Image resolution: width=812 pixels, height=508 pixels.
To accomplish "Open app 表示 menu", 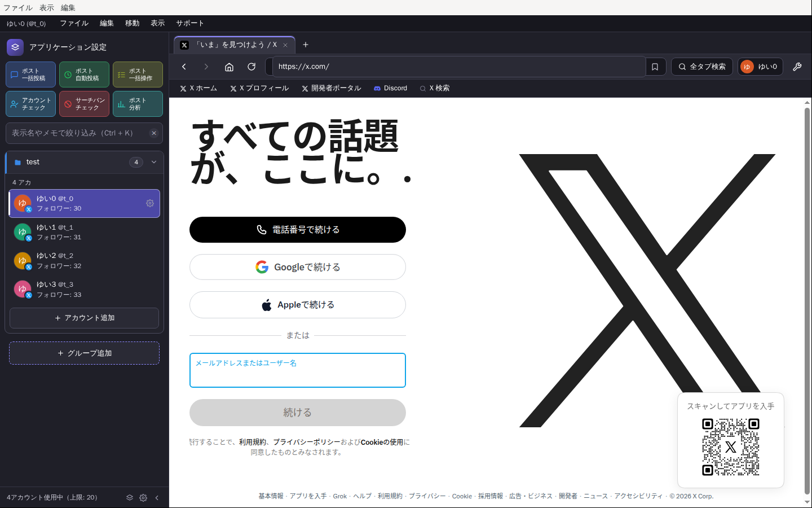I will [157, 23].
